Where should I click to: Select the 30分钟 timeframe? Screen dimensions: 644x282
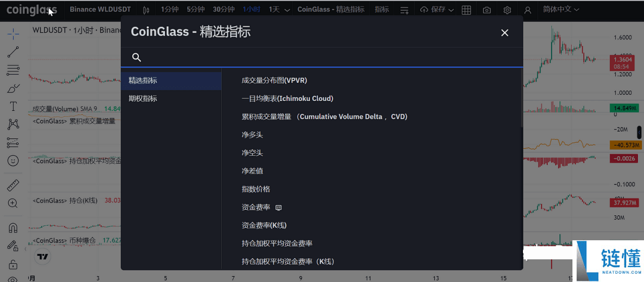[224, 10]
